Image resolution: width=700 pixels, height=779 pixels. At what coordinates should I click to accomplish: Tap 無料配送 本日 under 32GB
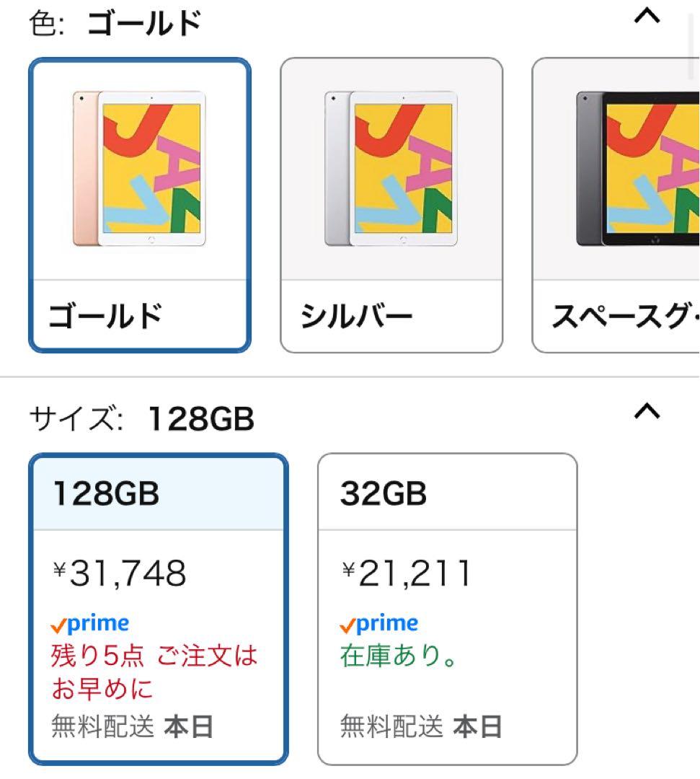click(418, 727)
